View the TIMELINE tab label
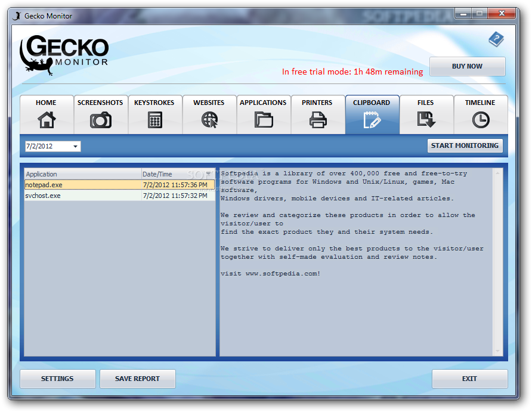The height and width of the screenshot is (412, 532). [480, 103]
